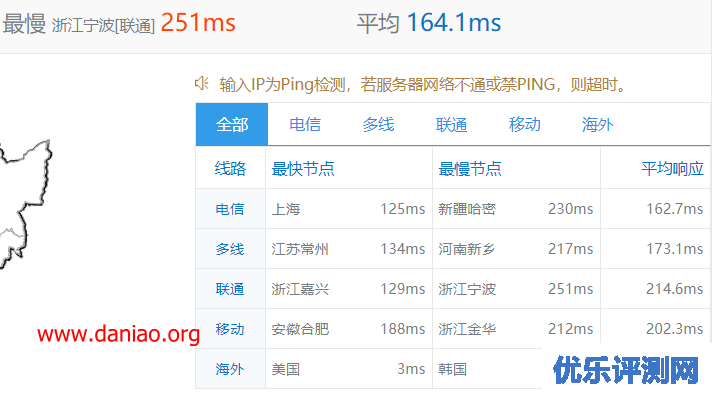This screenshot has height=397, width=712.
Task: Click the 188ms value
Action: click(x=403, y=329)
